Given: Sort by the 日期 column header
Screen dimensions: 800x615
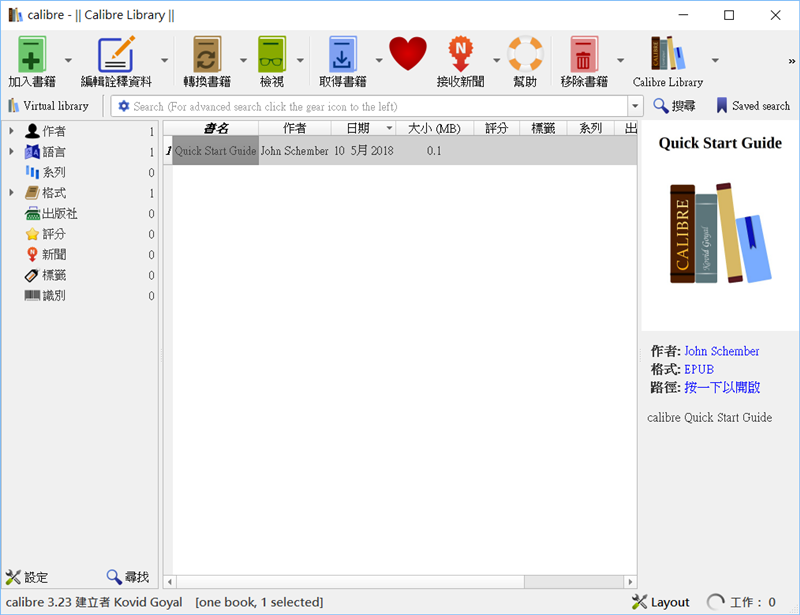Looking at the screenshot, I should coord(358,128).
